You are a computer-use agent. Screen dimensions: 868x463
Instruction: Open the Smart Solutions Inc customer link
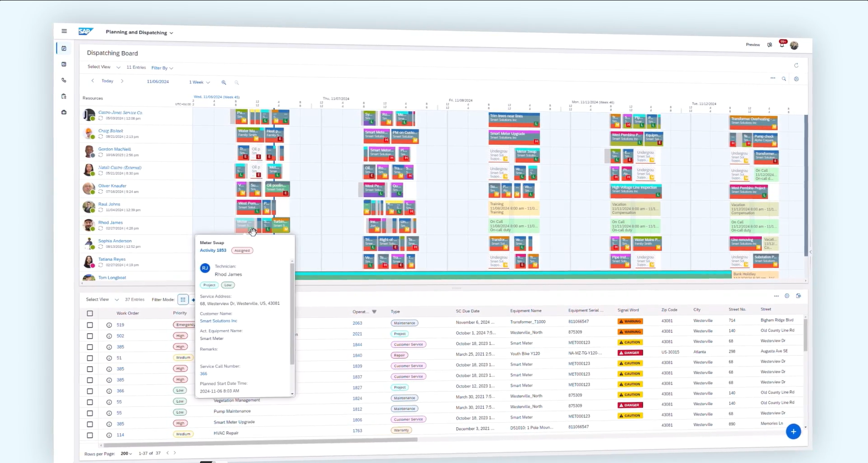click(x=219, y=321)
